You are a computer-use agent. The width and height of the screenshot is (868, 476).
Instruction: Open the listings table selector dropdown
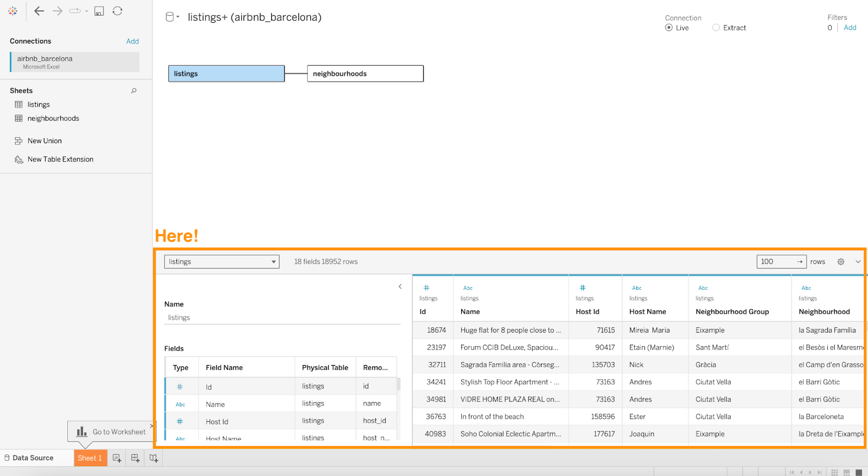(x=221, y=262)
